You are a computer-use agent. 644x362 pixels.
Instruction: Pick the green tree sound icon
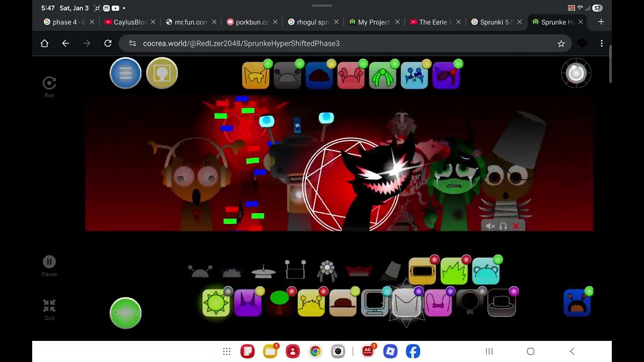pos(279,303)
